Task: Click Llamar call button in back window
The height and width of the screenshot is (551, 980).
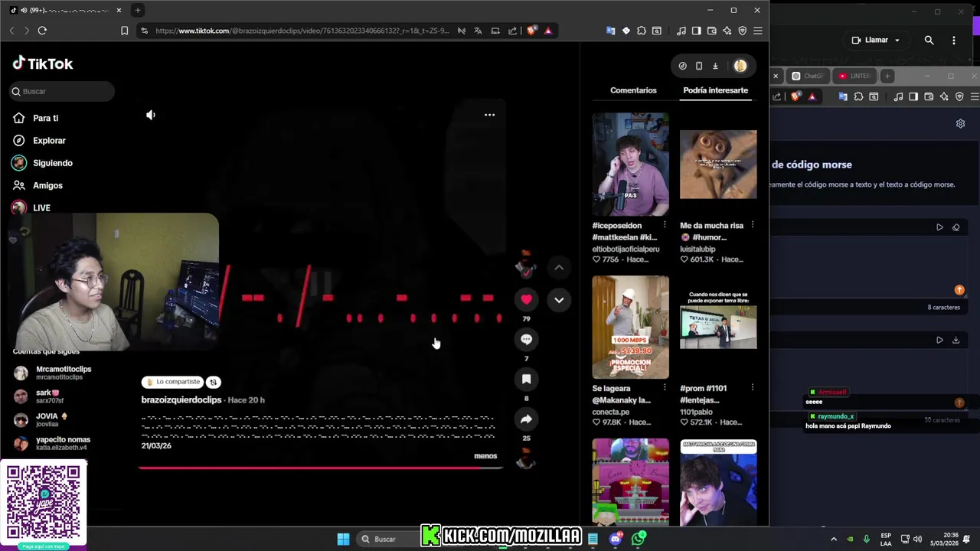Action: point(870,40)
